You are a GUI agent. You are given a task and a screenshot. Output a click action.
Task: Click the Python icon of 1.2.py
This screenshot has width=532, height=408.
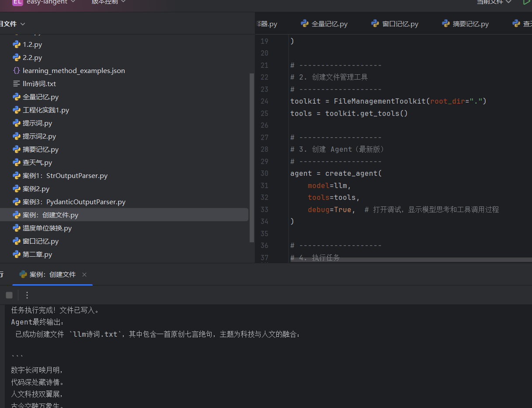[17, 45]
